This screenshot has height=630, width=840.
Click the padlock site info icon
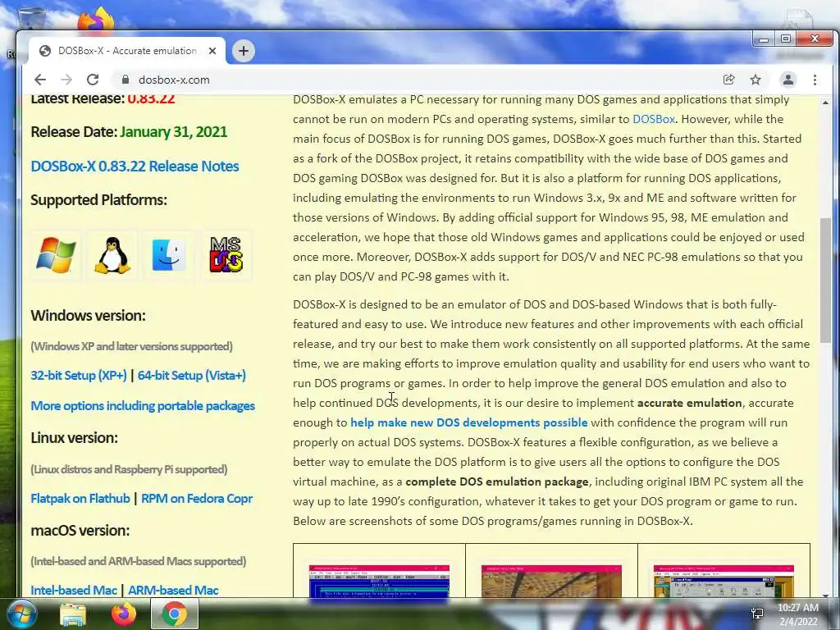126,80
